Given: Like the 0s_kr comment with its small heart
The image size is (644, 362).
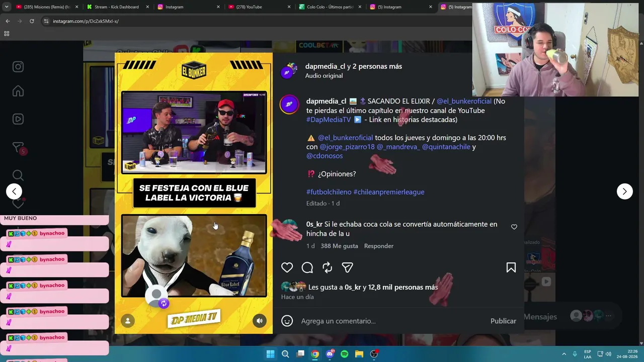Looking at the screenshot, I should [x=514, y=227].
